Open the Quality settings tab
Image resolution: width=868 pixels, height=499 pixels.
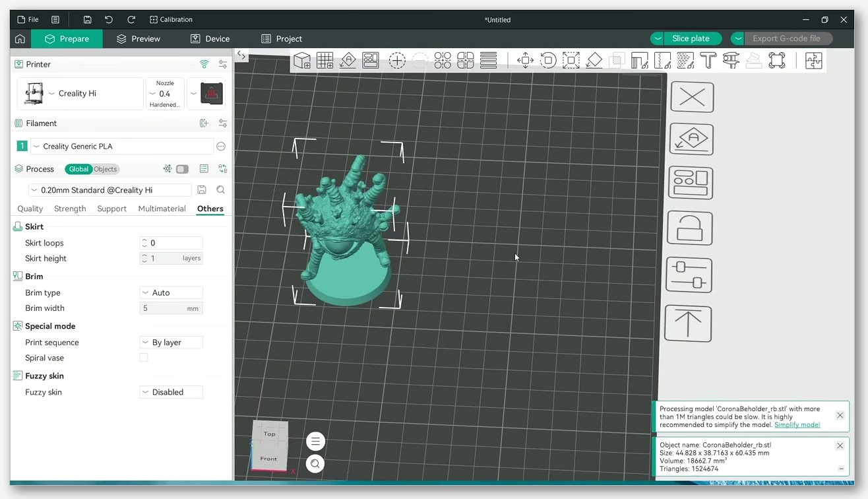pyautogui.click(x=30, y=209)
